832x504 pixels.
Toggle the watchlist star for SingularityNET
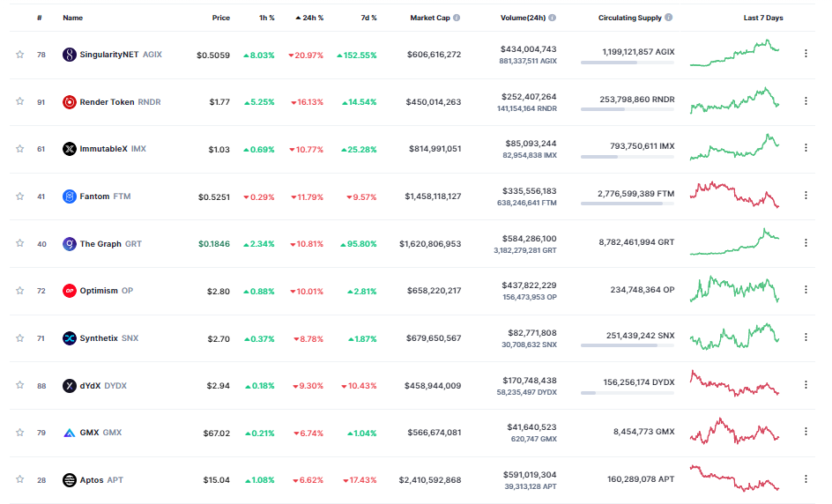[19, 54]
